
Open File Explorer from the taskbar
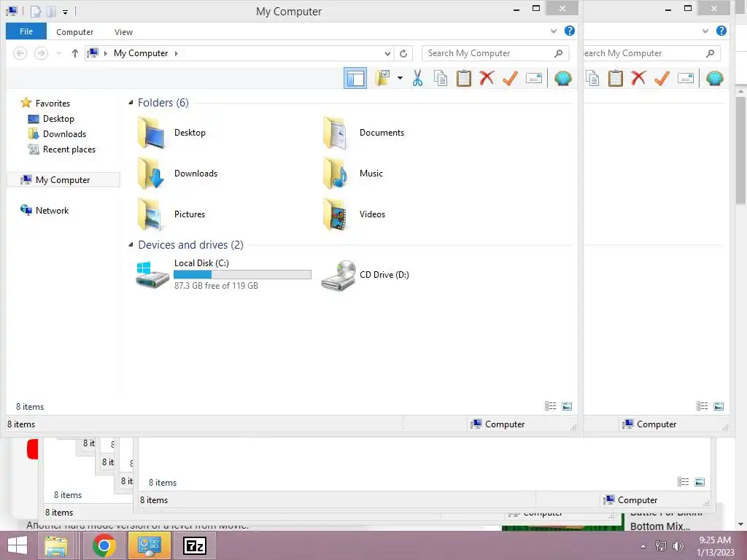click(55, 545)
